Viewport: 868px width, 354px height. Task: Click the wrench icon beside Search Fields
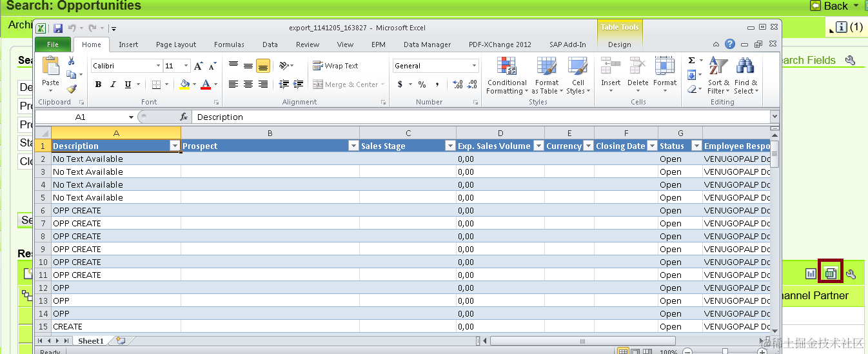point(850,60)
